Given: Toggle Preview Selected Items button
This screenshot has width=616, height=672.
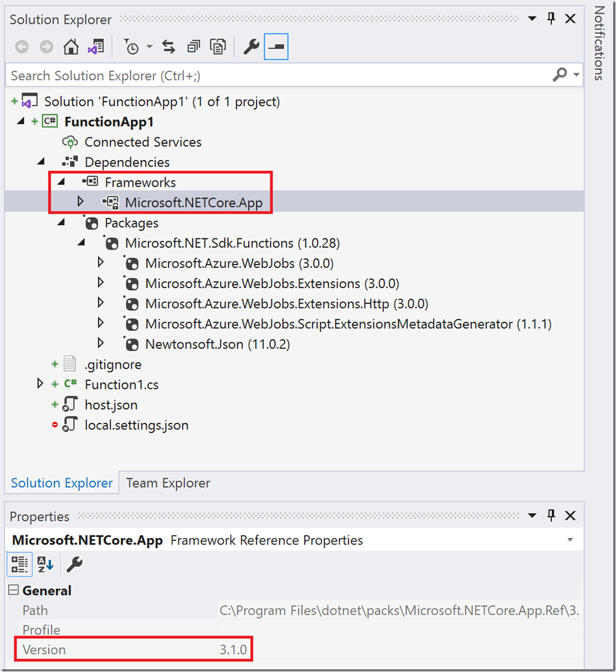Looking at the screenshot, I should coord(276,47).
